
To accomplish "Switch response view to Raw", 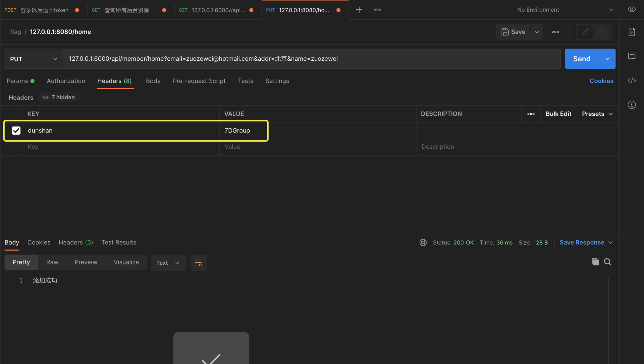I will (x=52, y=262).
